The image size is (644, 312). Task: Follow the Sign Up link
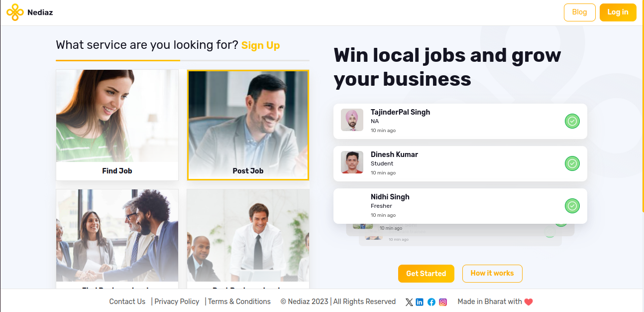260,45
